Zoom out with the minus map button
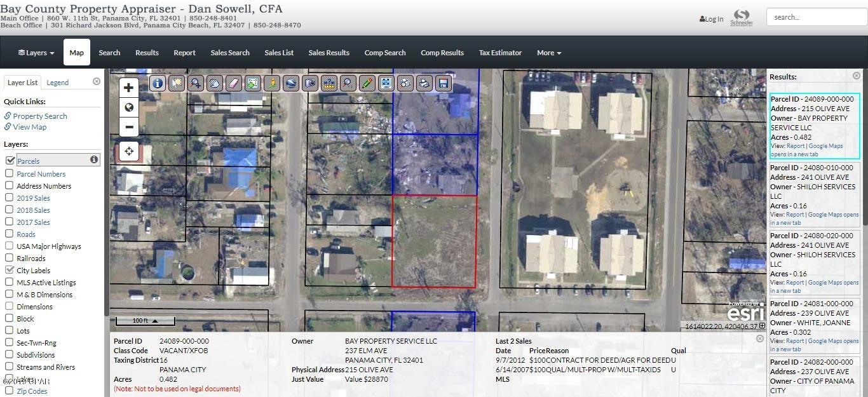This screenshot has height=397, width=868. coord(129,126)
